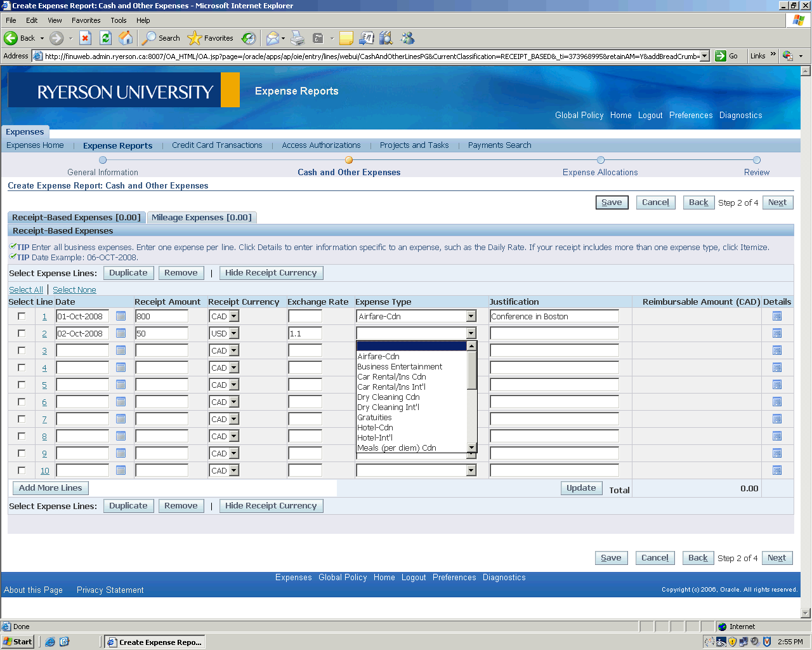Screen dimensions: 812x650
Task: Open the Tools menu
Action: tap(118, 20)
